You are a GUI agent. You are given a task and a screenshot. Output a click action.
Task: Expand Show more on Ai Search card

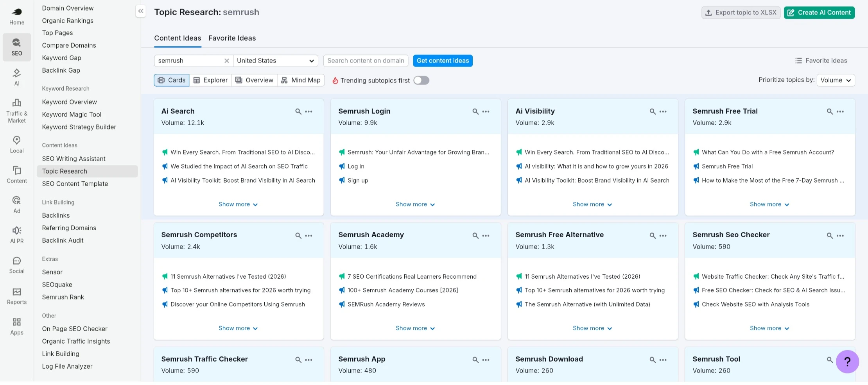pos(238,204)
